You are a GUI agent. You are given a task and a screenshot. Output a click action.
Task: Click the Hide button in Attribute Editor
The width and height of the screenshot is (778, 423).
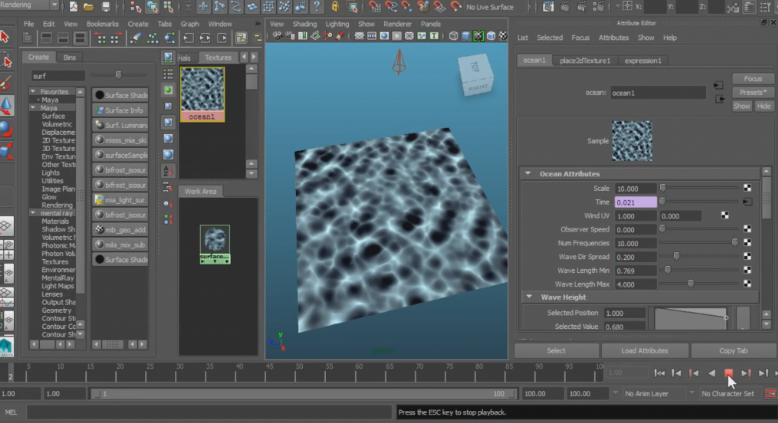[x=764, y=106]
